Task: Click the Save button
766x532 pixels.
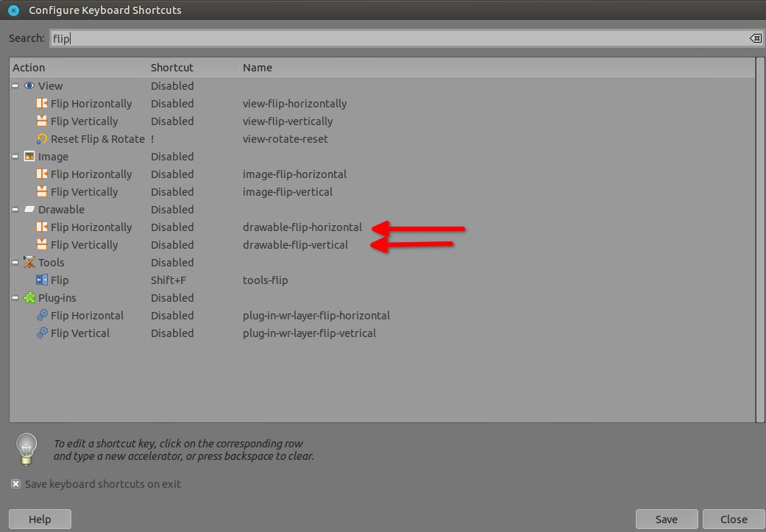Action: 667,519
